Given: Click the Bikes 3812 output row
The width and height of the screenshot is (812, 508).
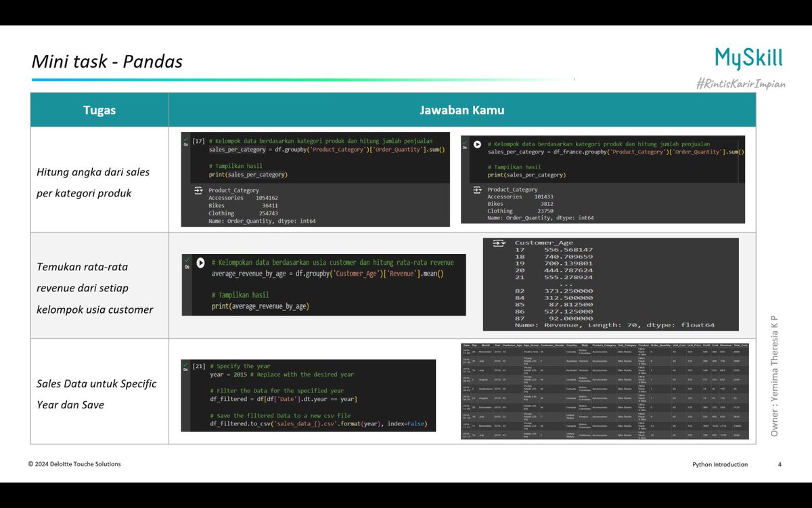Looking at the screenshot, I should click(520, 203).
